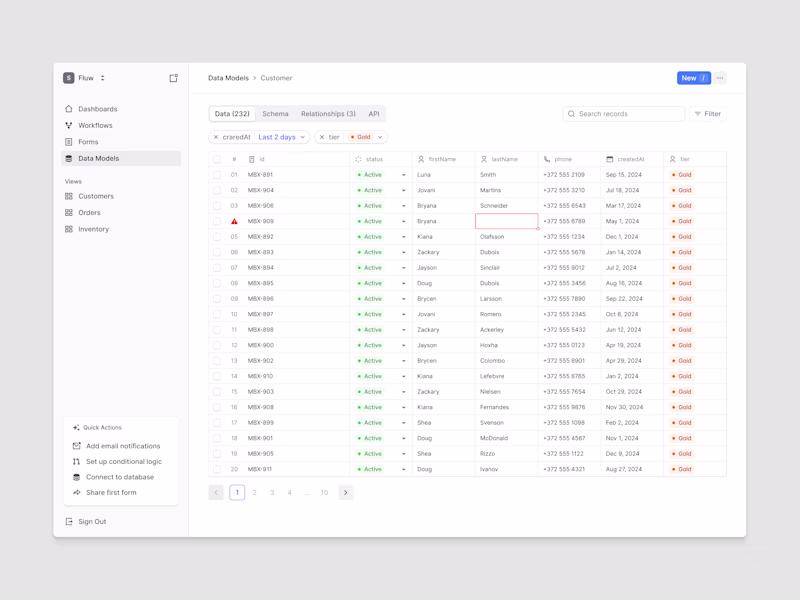Go to previous page with left chevron
Screen dimensions: 800x600
216,492
